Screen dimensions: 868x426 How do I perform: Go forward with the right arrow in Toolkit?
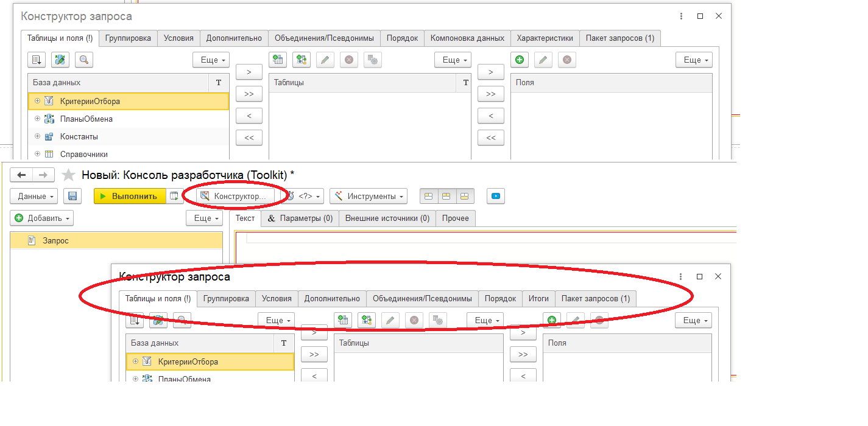[x=43, y=175]
